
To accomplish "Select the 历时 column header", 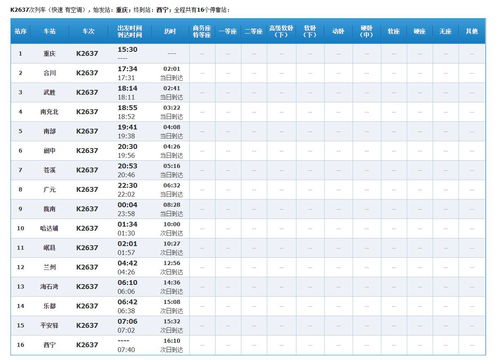I will [170, 31].
